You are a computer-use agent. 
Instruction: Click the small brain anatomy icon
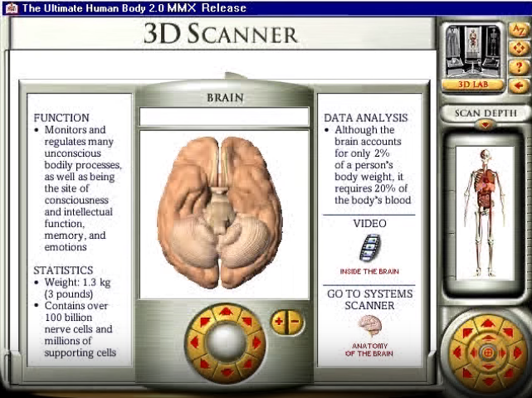click(x=369, y=326)
